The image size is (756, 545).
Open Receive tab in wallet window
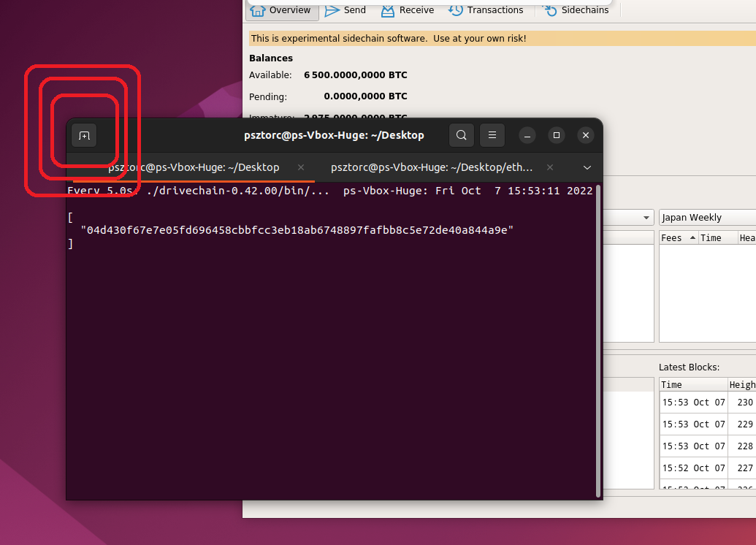coord(408,10)
